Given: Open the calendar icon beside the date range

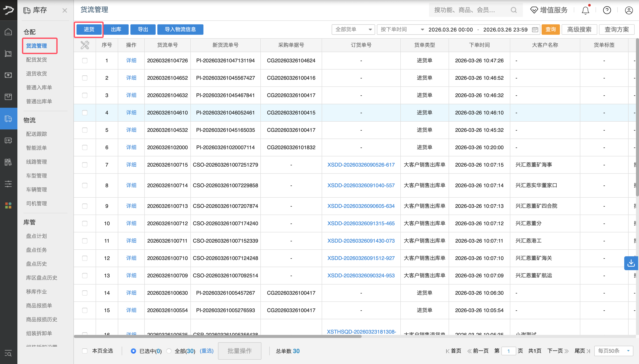Looking at the screenshot, I should tap(535, 29).
